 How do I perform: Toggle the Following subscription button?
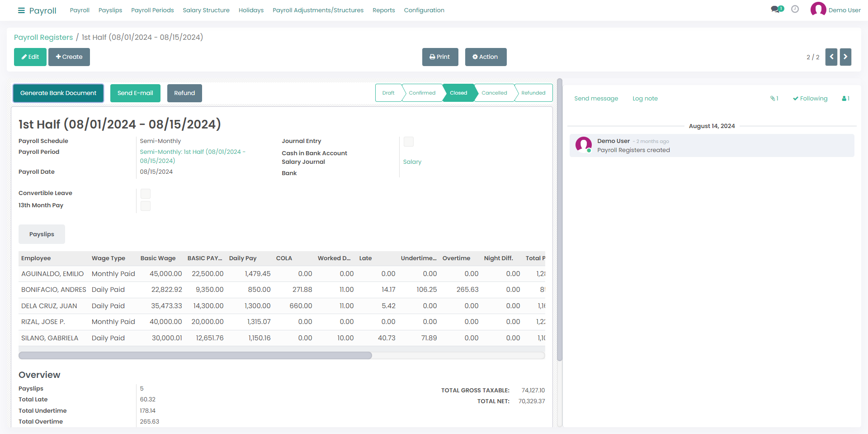tap(810, 99)
